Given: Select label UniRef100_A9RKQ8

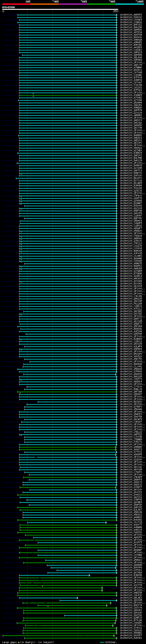Looking at the screenshot, I should click(x=131, y=40).
